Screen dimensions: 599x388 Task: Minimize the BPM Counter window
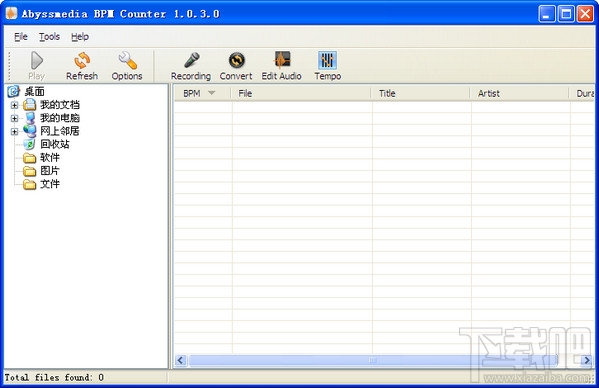click(x=547, y=14)
